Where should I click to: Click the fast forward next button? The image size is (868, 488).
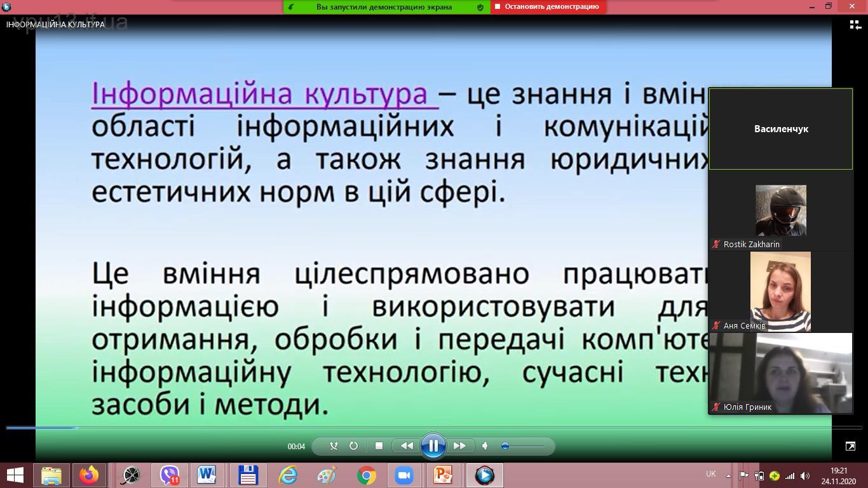pos(459,446)
